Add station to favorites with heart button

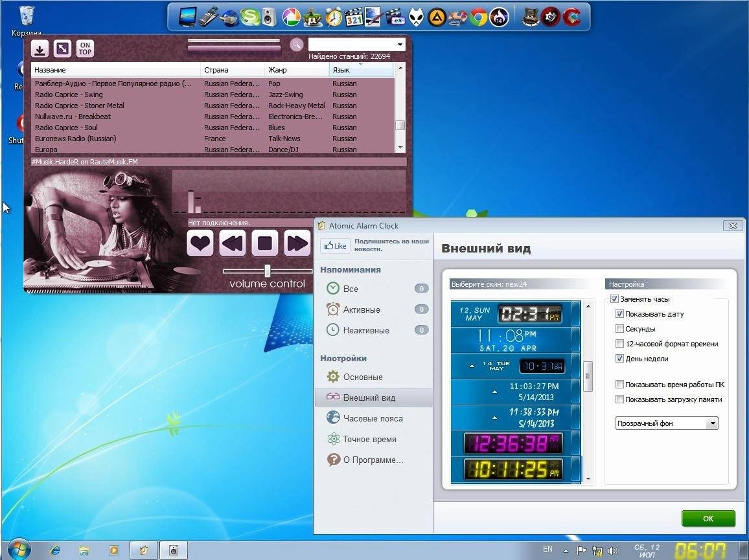pos(200,243)
